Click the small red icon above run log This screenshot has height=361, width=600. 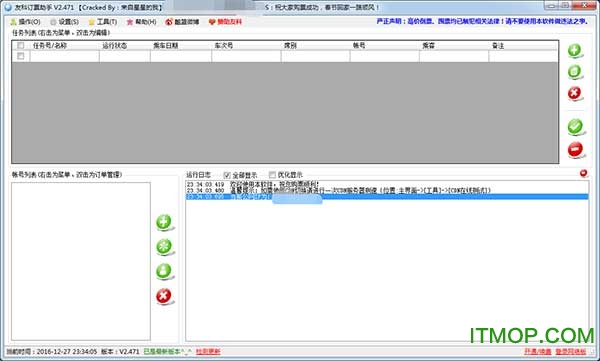pyautogui.click(x=583, y=173)
